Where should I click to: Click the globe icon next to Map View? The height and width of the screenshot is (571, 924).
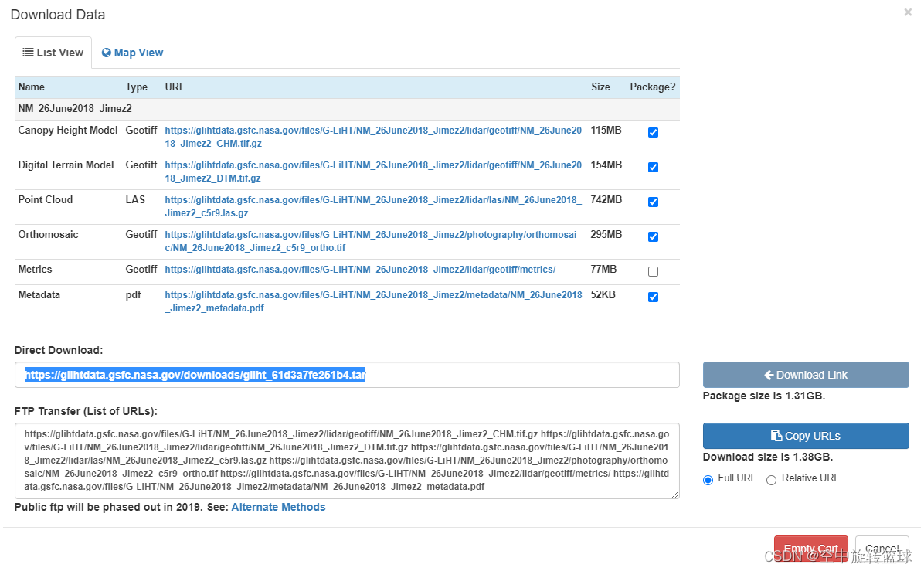click(x=106, y=53)
